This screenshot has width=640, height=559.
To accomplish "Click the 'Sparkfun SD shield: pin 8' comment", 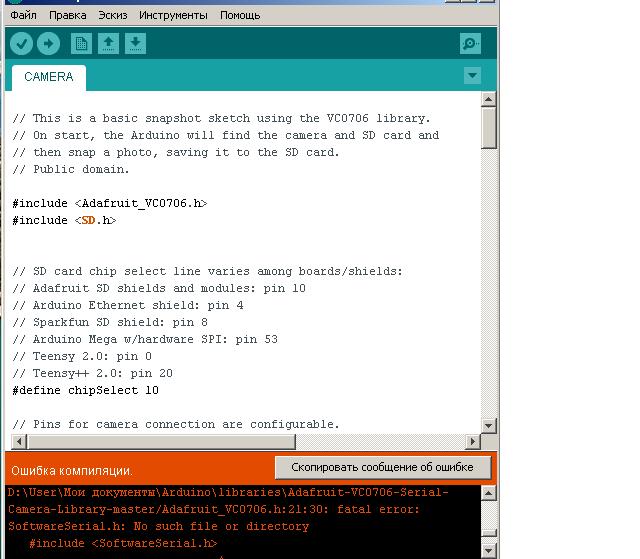I will (110, 322).
